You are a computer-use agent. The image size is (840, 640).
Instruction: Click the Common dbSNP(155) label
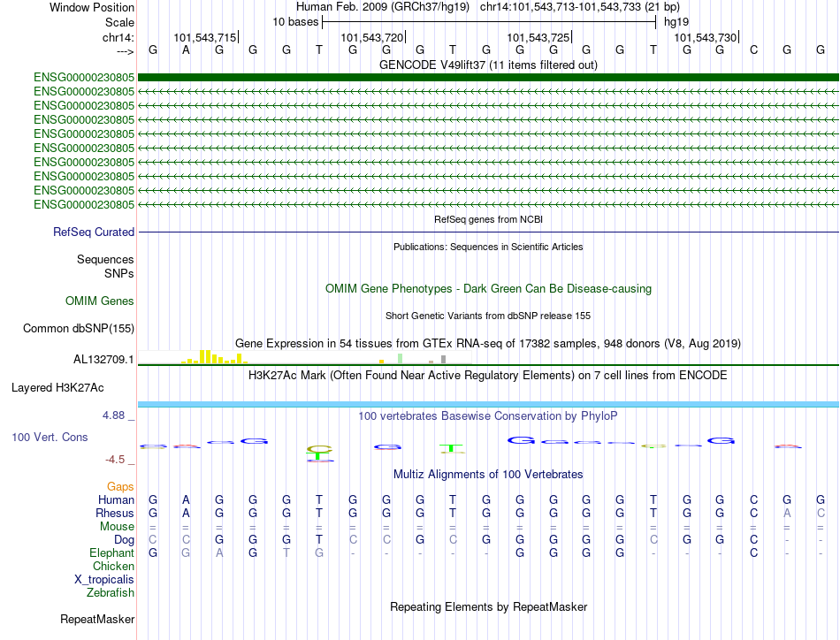coord(79,328)
